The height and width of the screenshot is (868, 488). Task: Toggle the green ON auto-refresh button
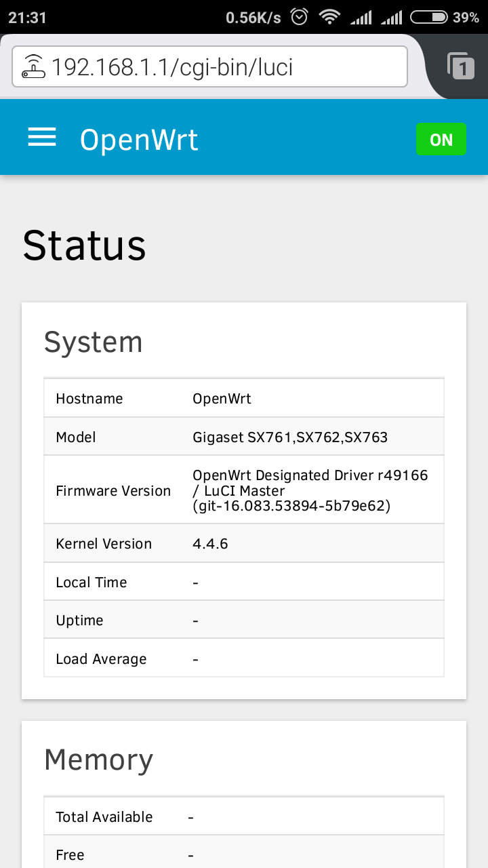tap(441, 140)
